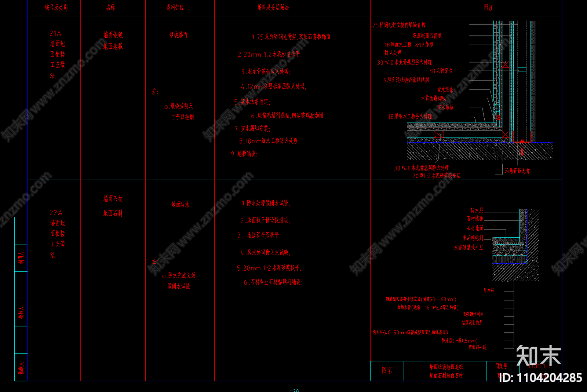587x392 pixels.
Task: Select step '2.地面找平铺设保温板'
Action: (x=265, y=220)
